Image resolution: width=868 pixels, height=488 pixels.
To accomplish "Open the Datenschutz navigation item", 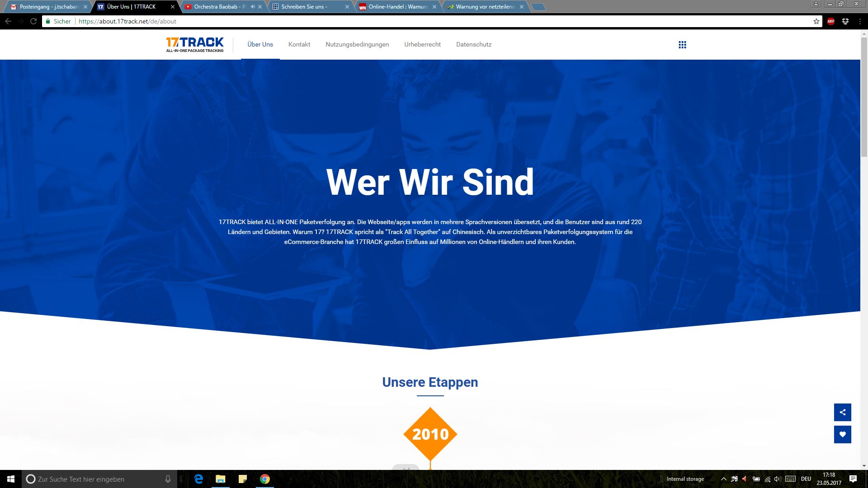I will (474, 44).
